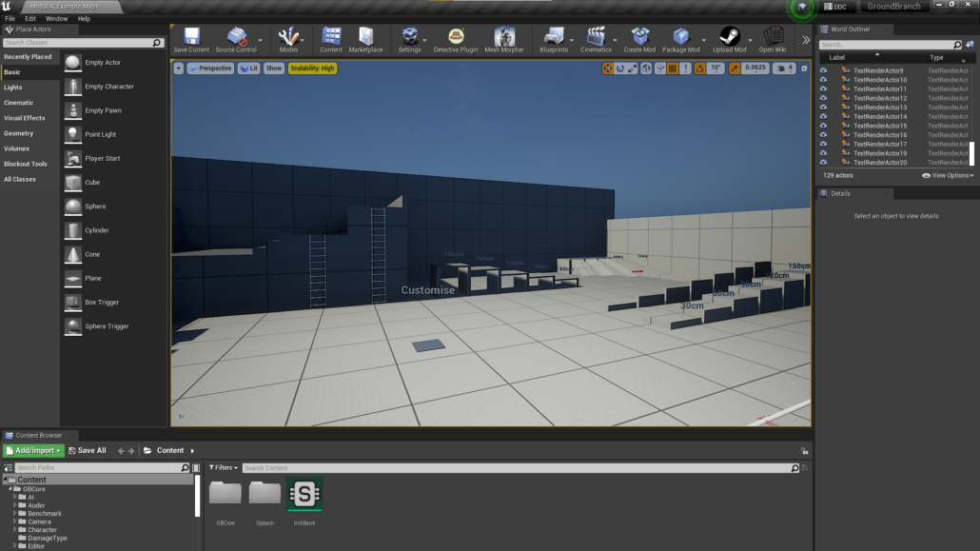Screen dimensions: 980x551
Task: Select the InitBank asset thumbnail
Action: click(304, 496)
